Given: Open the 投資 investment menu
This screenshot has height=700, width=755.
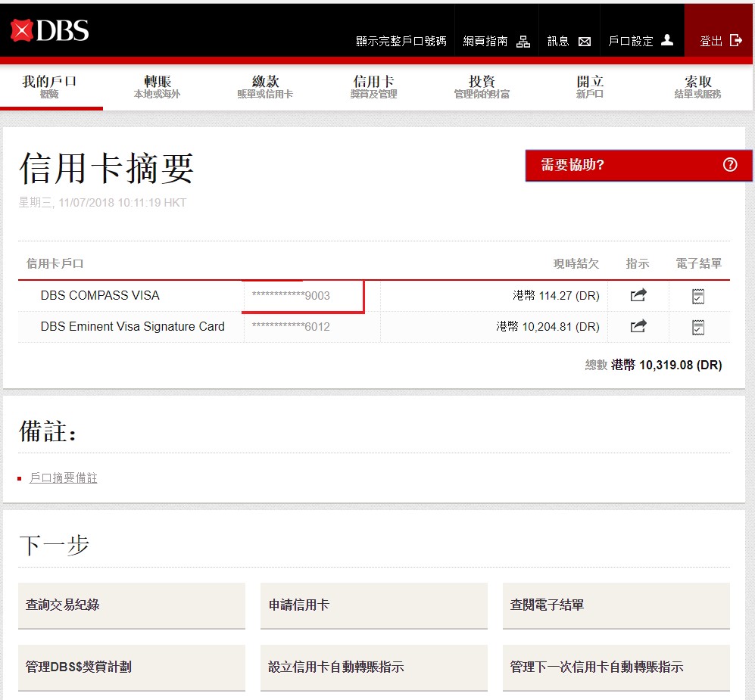Looking at the screenshot, I should (x=482, y=87).
